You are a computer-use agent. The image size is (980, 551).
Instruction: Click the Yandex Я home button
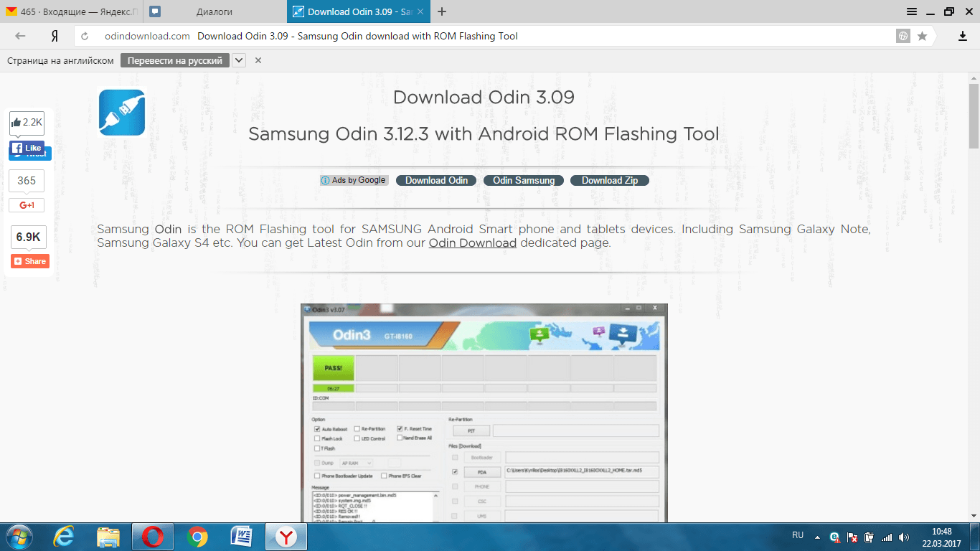pyautogui.click(x=55, y=36)
